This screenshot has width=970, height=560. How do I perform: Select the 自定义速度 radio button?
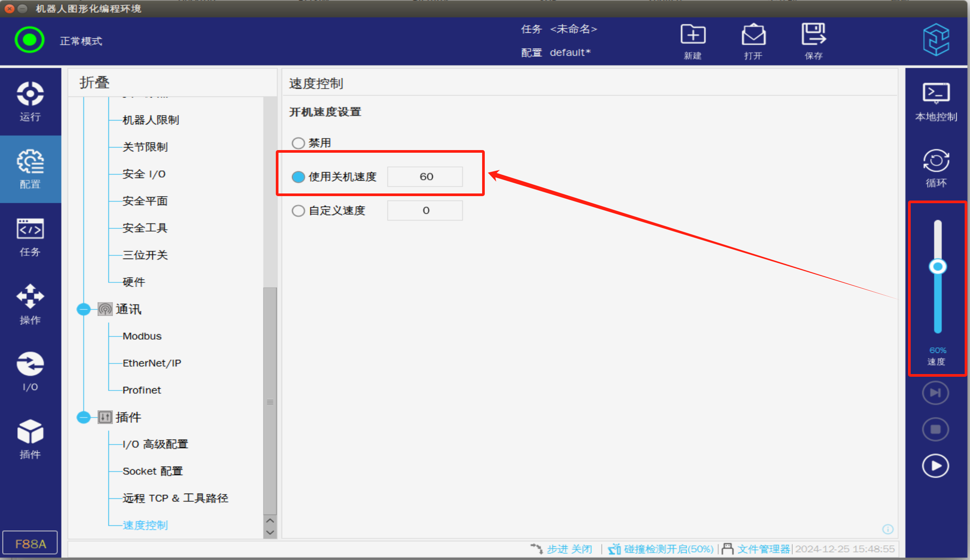[298, 210]
